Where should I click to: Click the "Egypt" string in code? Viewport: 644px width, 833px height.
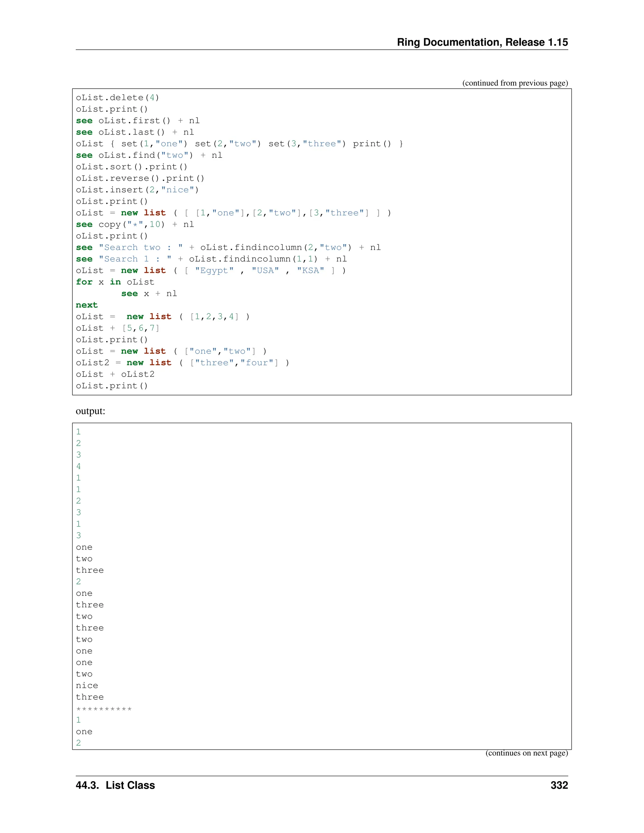tap(214, 270)
